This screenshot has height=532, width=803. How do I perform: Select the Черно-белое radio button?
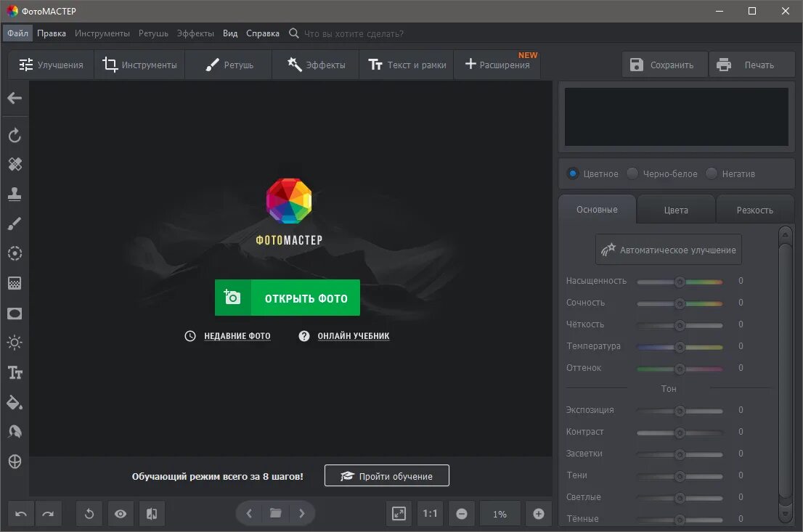[632, 173]
